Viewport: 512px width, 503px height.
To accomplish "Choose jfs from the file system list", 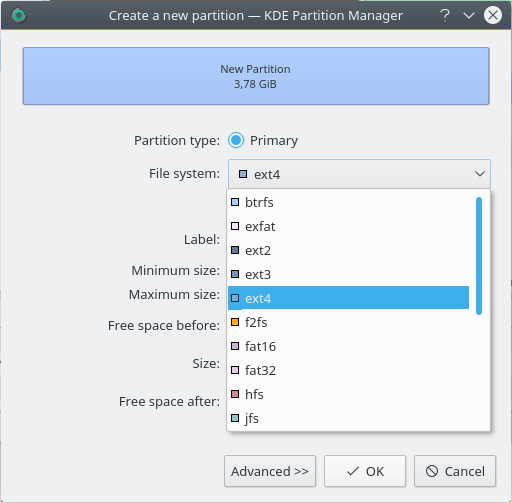I will (x=348, y=418).
